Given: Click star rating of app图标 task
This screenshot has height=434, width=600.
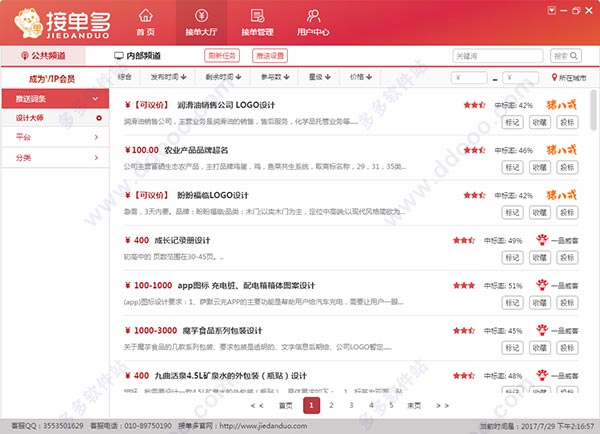Looking at the screenshot, I should (464, 286).
